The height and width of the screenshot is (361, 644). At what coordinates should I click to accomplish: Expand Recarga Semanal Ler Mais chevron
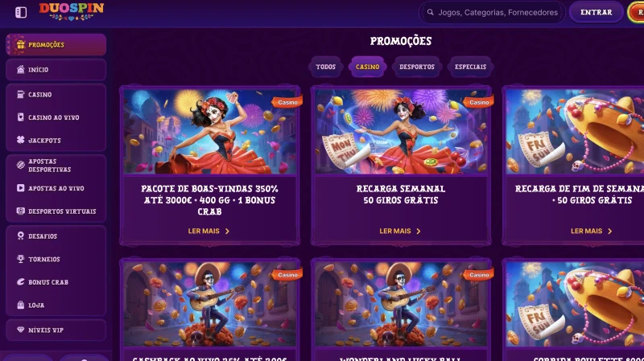click(419, 232)
